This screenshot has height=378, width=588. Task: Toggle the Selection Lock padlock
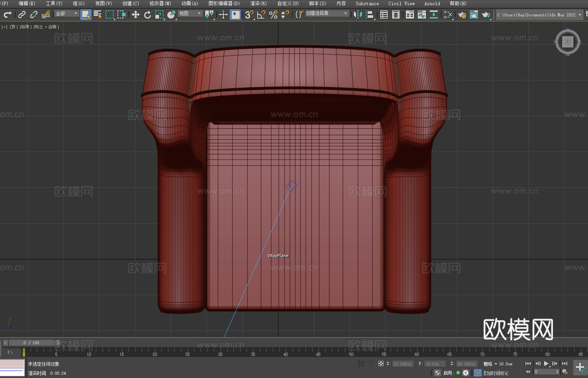click(x=371, y=364)
